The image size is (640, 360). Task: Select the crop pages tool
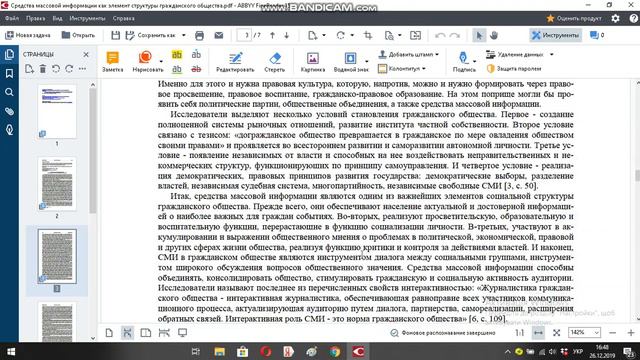pos(368,36)
